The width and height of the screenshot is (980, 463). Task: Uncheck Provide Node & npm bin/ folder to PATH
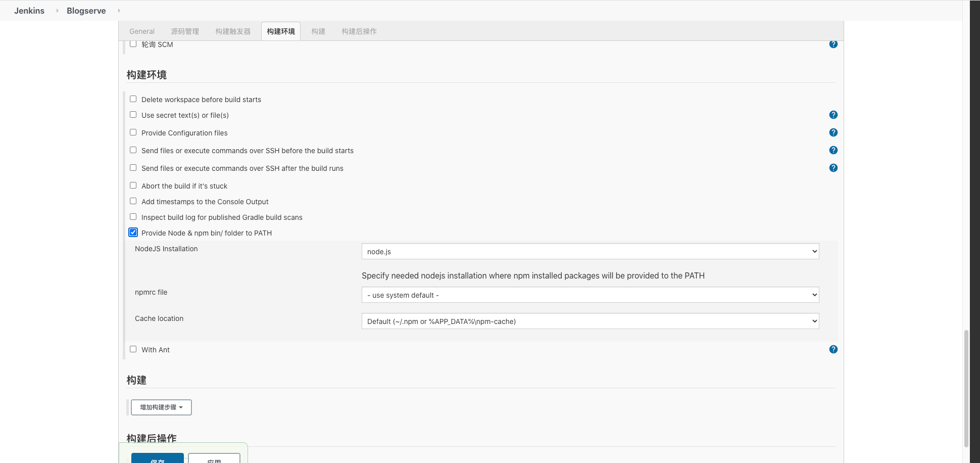133,232
